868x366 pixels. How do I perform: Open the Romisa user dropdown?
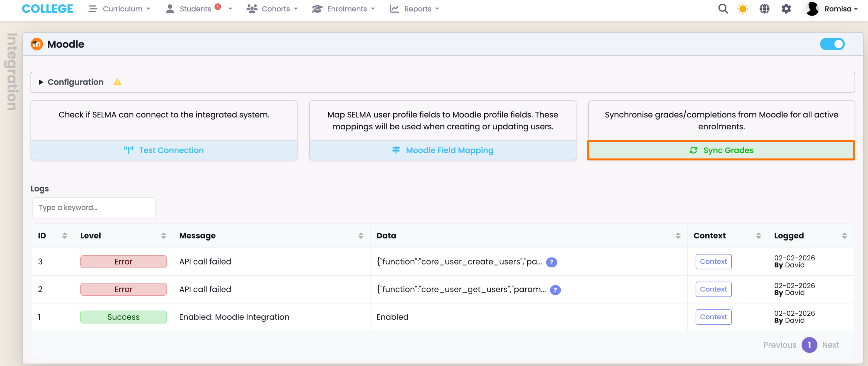[x=837, y=9]
